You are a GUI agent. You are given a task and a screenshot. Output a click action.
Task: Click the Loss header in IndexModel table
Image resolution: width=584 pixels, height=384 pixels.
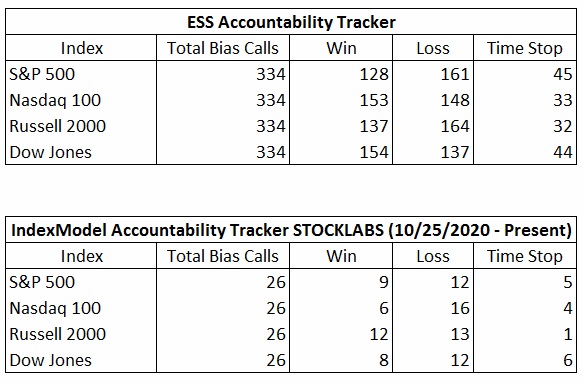pos(433,256)
